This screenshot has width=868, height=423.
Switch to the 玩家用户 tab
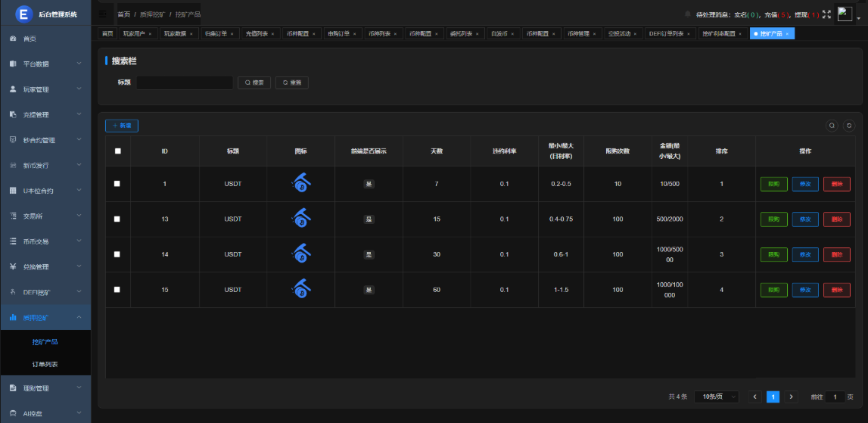pos(135,34)
